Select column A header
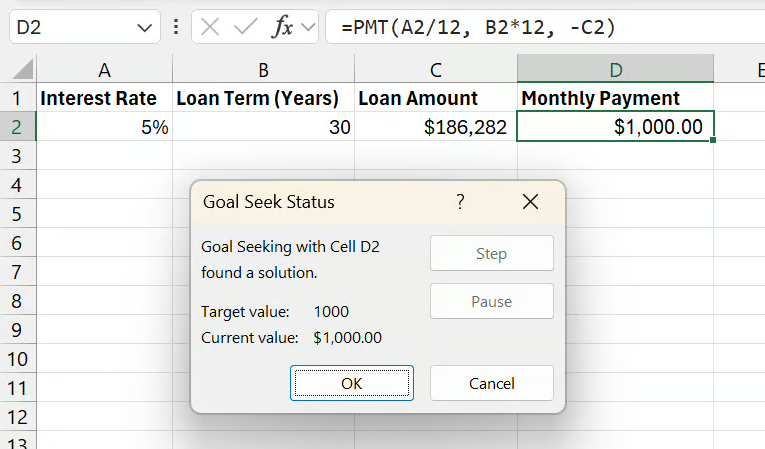The height and width of the screenshot is (449, 765). pos(104,69)
